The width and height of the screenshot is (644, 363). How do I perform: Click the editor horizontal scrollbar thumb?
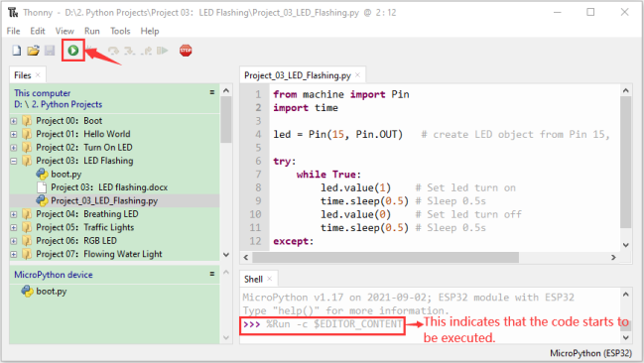click(x=385, y=258)
